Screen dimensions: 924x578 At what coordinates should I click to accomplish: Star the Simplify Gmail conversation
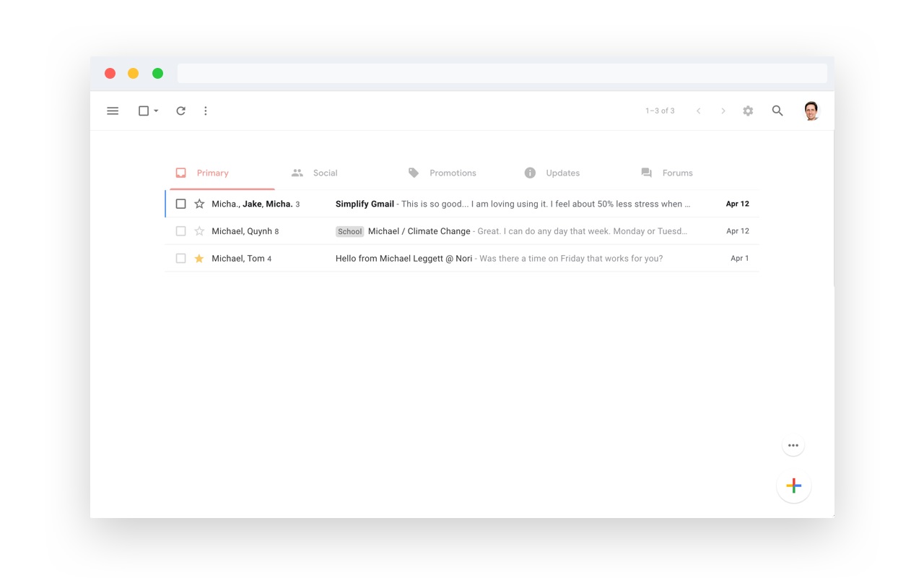(199, 204)
